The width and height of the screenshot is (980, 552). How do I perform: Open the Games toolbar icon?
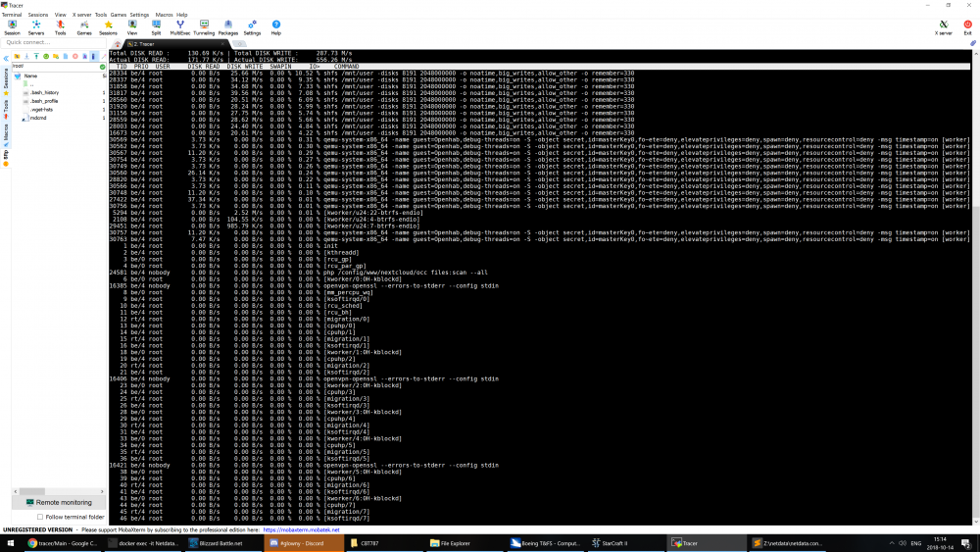(x=83, y=27)
